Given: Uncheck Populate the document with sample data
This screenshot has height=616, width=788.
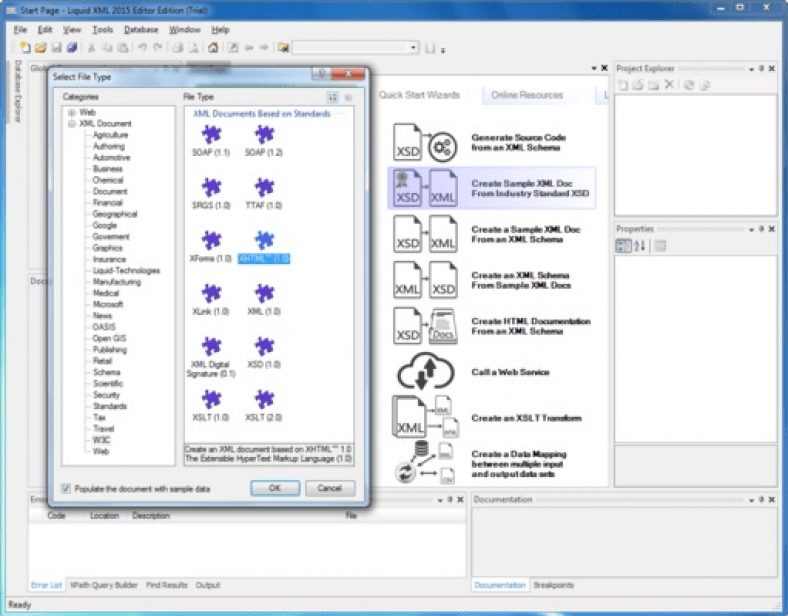Looking at the screenshot, I should pyautogui.click(x=67, y=489).
